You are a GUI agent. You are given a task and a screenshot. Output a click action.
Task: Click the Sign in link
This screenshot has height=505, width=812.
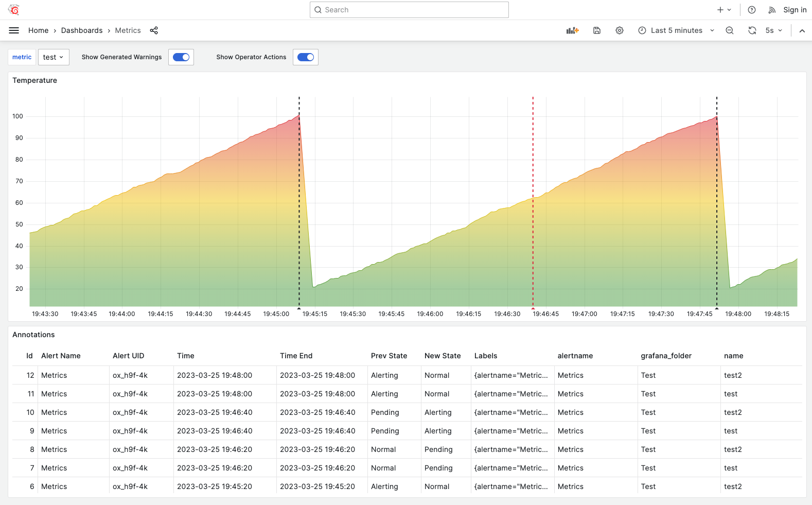pos(795,10)
